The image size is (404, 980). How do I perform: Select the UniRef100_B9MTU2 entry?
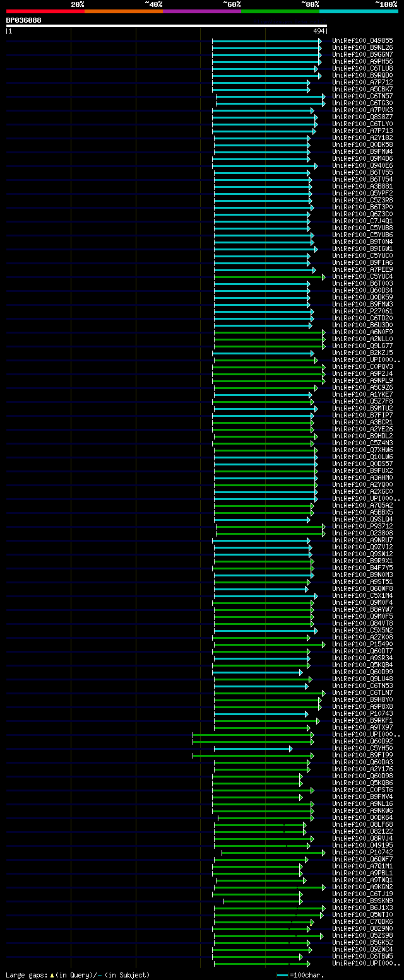(x=363, y=408)
